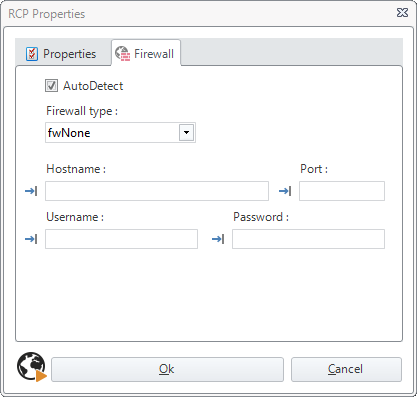The width and height of the screenshot is (417, 397).
Task: Select the Firewall tab
Action: [146, 54]
